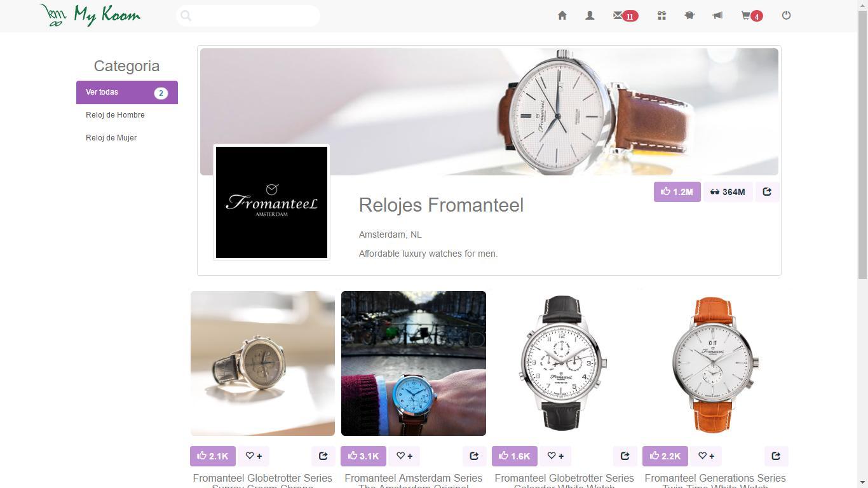This screenshot has width=868, height=488.
Task: Toggle like on 2.1K Globetrotter watch
Action: pos(212,456)
